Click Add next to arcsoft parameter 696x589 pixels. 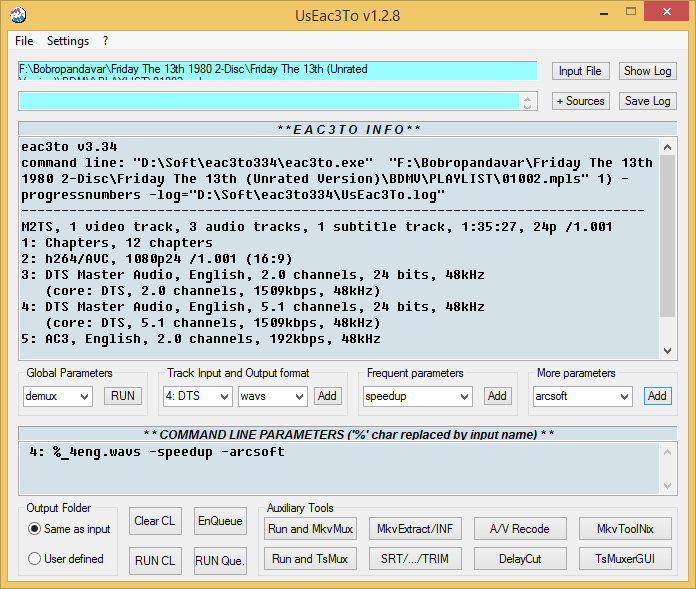click(657, 396)
